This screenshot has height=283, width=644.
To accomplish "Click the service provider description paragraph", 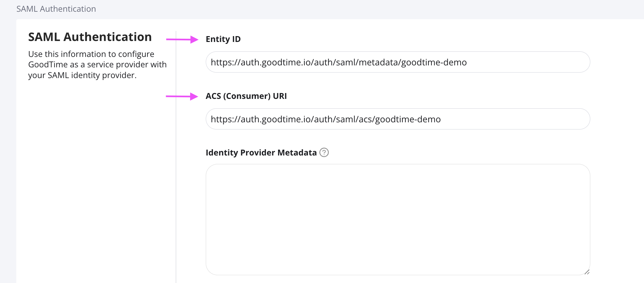I will click(x=97, y=64).
